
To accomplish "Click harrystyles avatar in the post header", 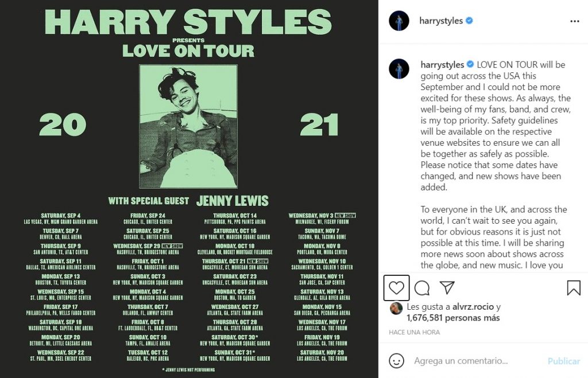I will point(399,21).
